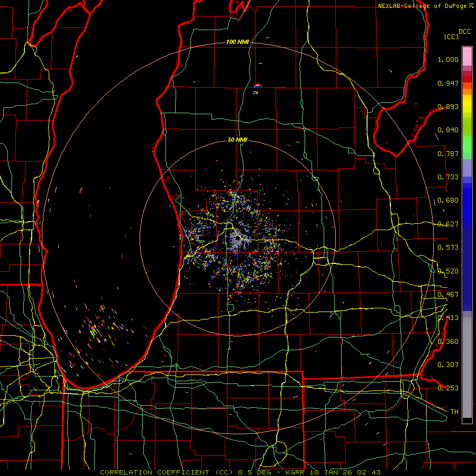
Task: Select the 1.000 legend value
Action: pyautogui.click(x=448, y=59)
